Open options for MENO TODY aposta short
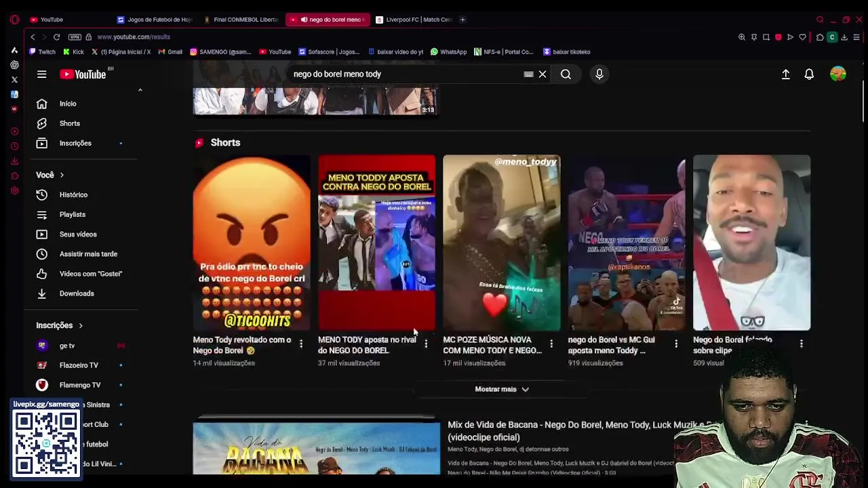The width and height of the screenshot is (868, 488). [x=426, y=344]
